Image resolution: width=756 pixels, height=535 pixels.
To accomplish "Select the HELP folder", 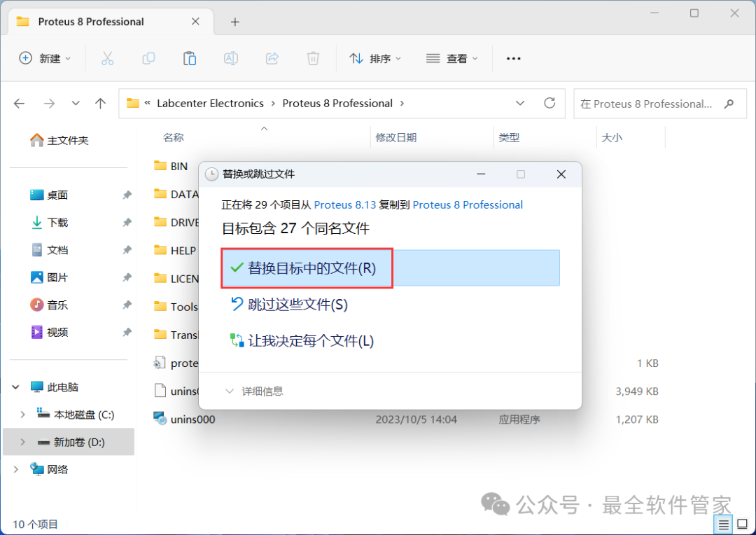I will (x=175, y=251).
